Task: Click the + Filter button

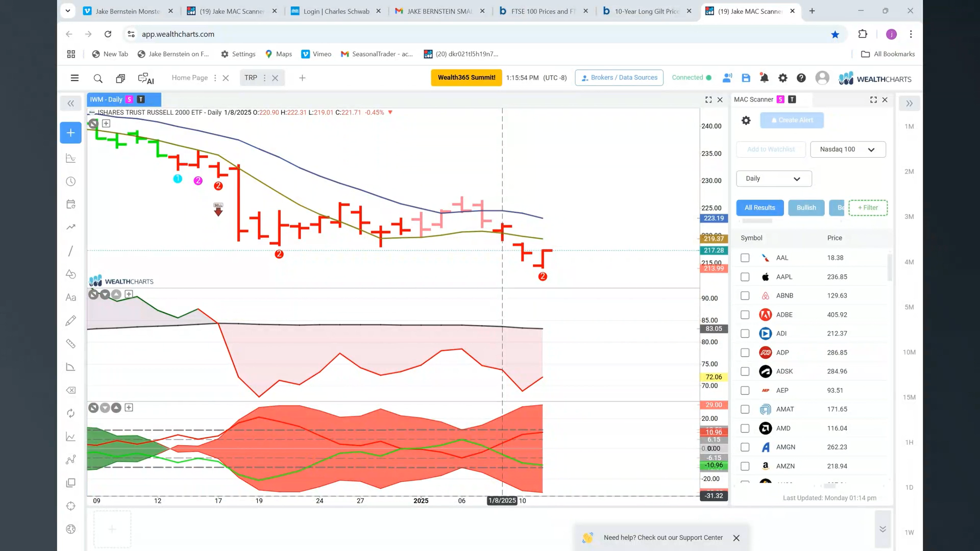Action: click(868, 208)
